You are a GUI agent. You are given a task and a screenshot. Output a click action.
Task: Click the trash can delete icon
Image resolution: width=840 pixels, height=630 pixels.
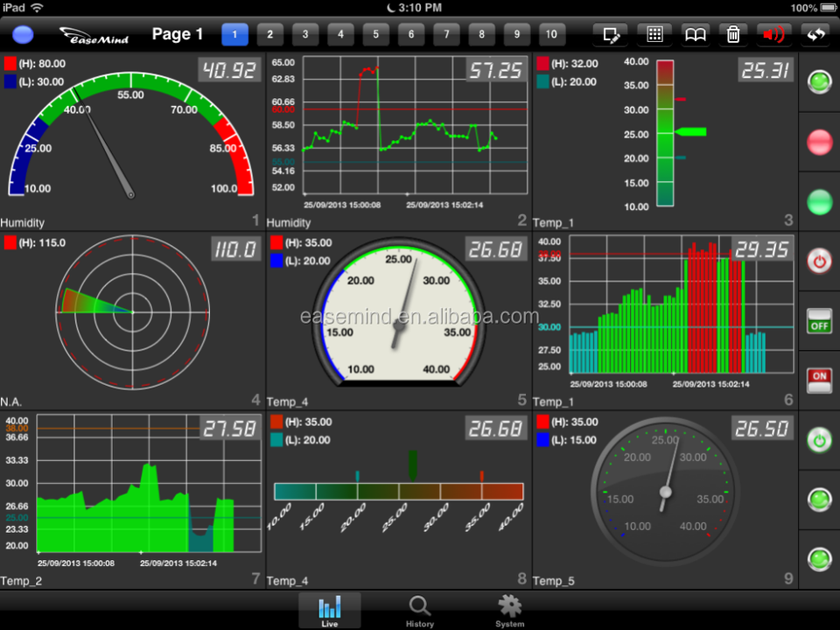click(732, 35)
